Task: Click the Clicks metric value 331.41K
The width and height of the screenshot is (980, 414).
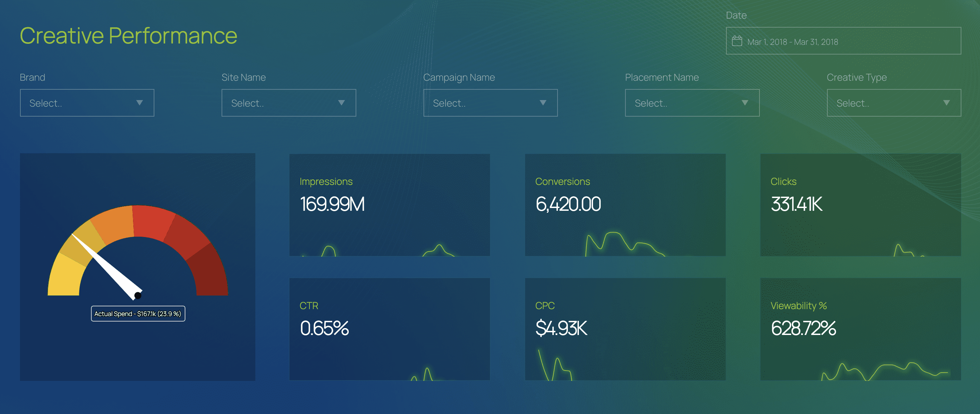Action: coord(796,205)
